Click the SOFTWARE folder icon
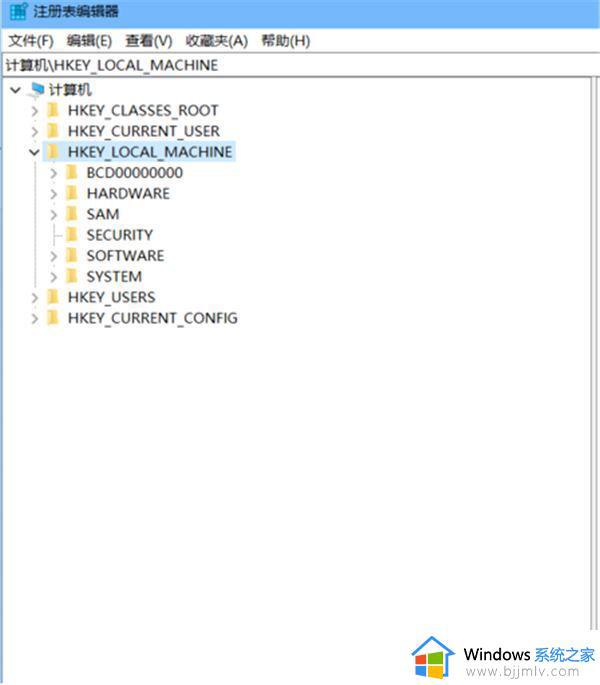 72,255
